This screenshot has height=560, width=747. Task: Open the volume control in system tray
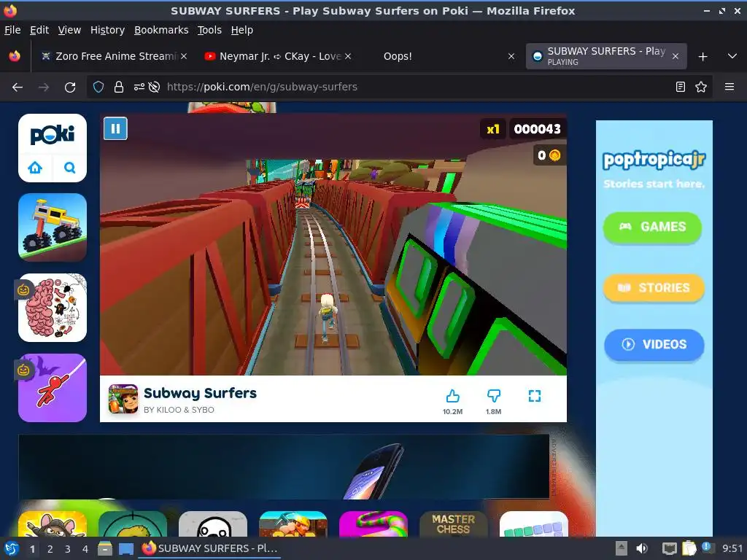[x=642, y=548]
